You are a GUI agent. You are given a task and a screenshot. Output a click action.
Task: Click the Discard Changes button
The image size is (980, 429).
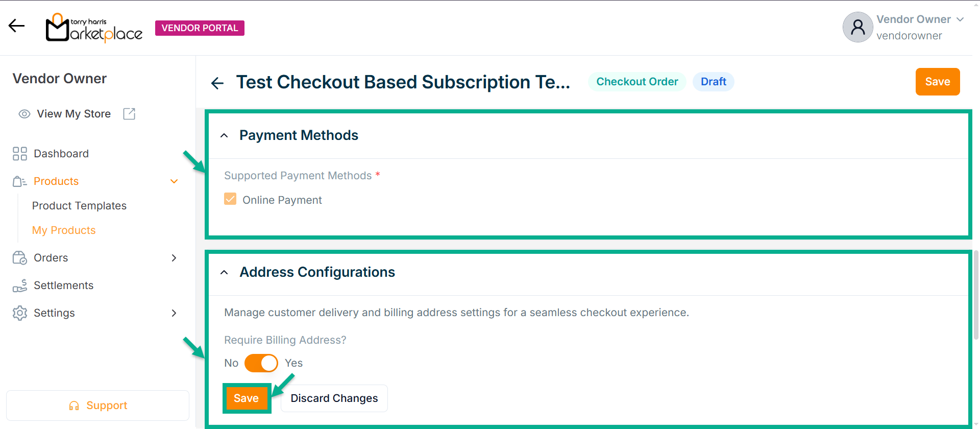334,398
